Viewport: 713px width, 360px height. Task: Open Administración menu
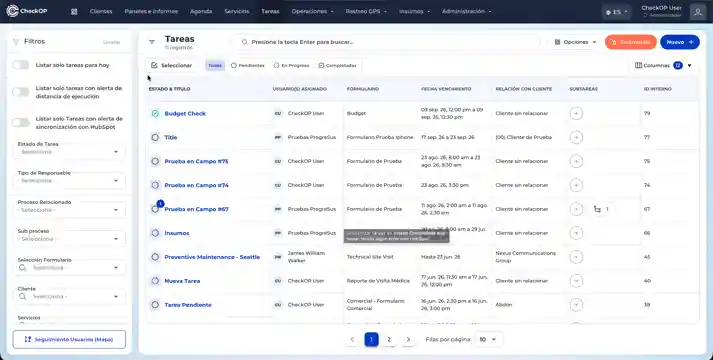[x=467, y=11]
